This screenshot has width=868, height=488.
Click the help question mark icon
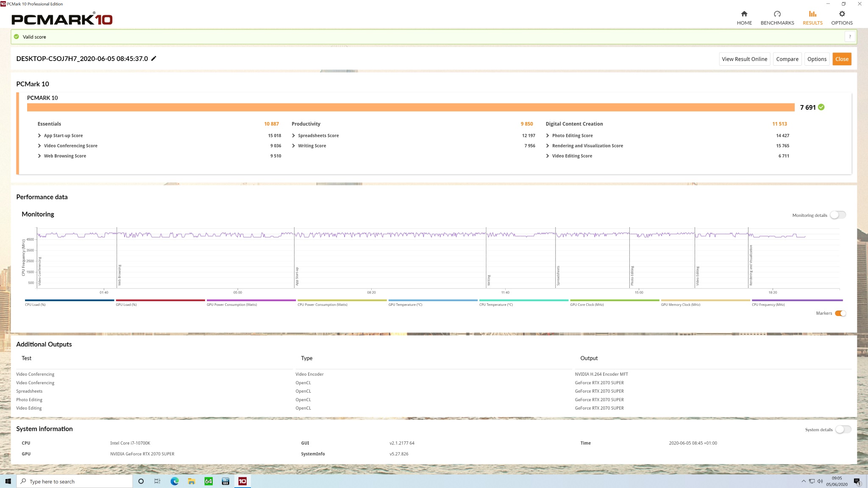click(849, 37)
